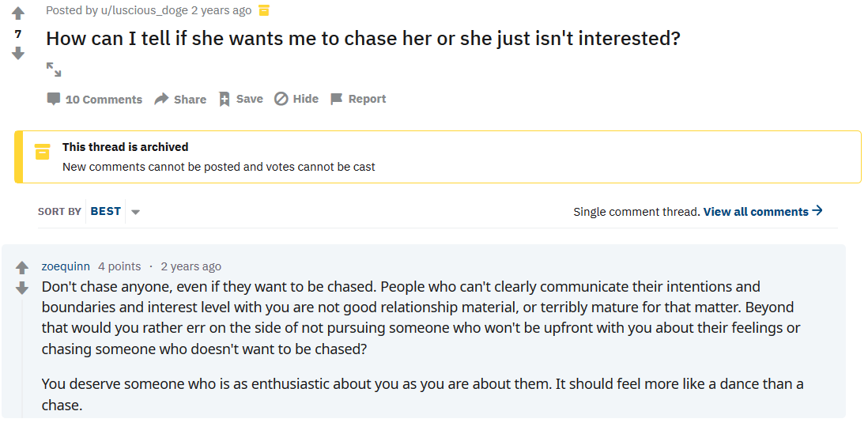Click the expand post arrows icon
The width and height of the screenshot is (868, 430).
54,70
